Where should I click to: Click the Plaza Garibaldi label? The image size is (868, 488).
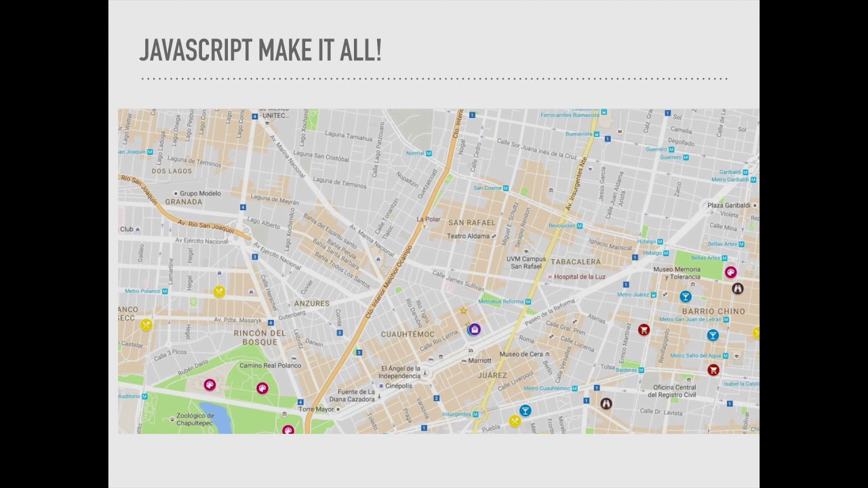730,205
